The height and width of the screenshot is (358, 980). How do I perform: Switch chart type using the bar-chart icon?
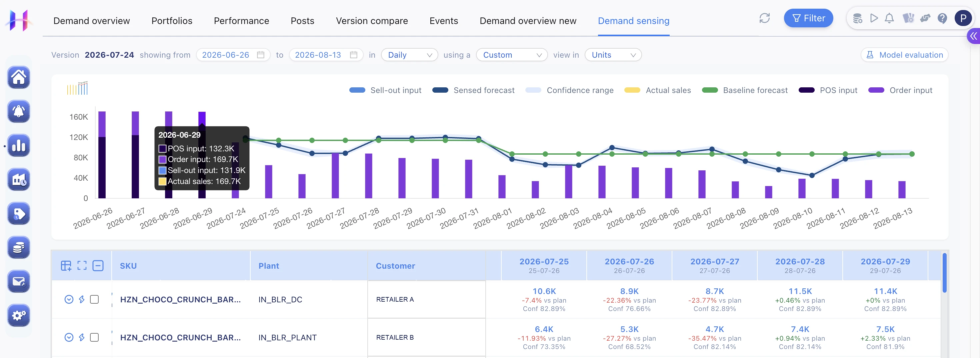pyautogui.click(x=77, y=88)
